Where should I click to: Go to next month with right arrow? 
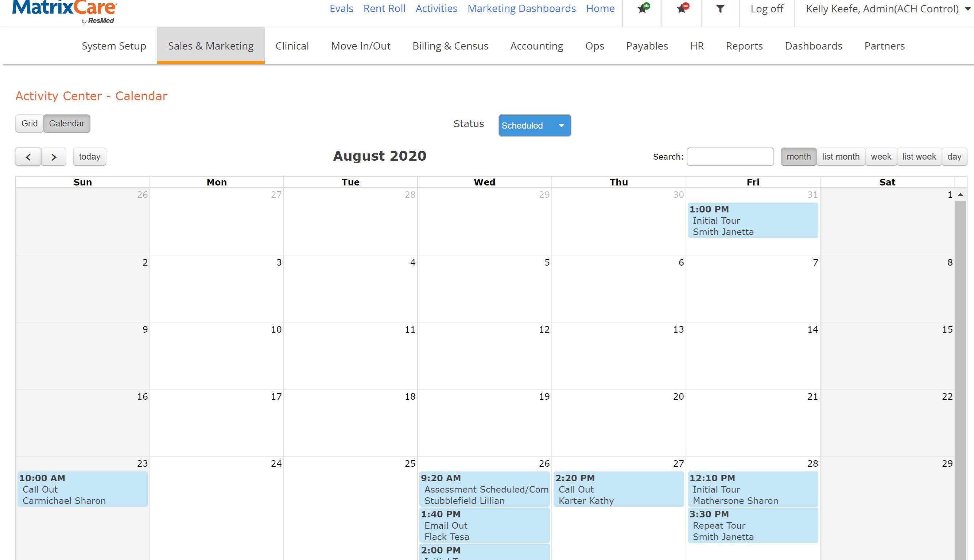[x=54, y=157]
